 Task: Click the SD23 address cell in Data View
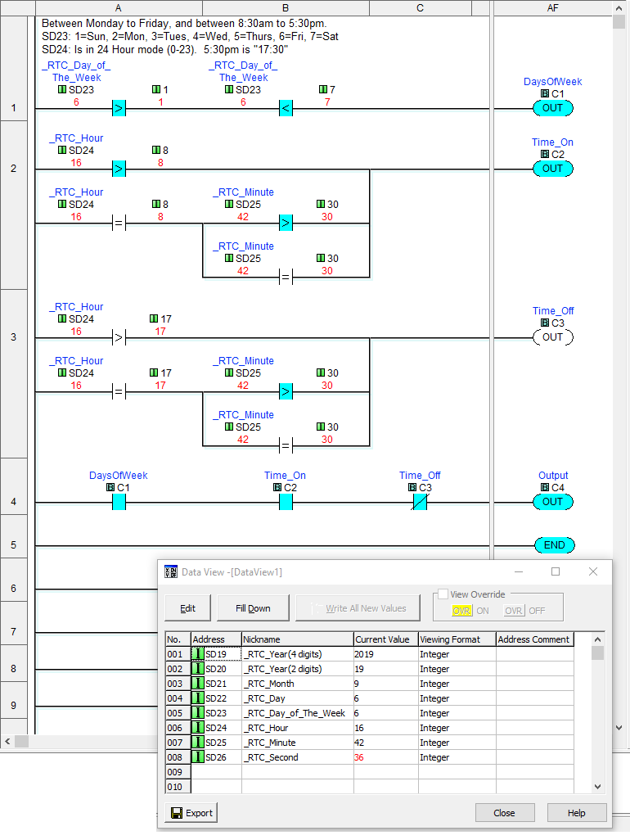point(216,713)
